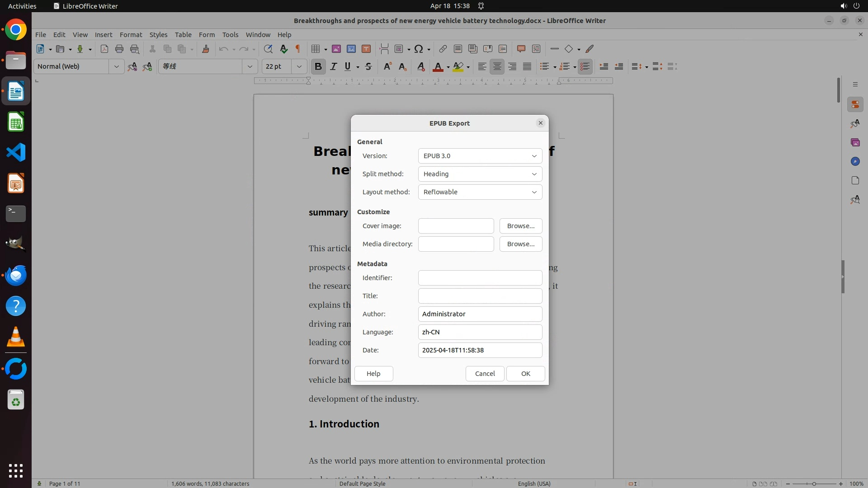868x488 pixels.
Task: Click the Clone Formatting paintbrush icon
Action: click(x=206, y=49)
